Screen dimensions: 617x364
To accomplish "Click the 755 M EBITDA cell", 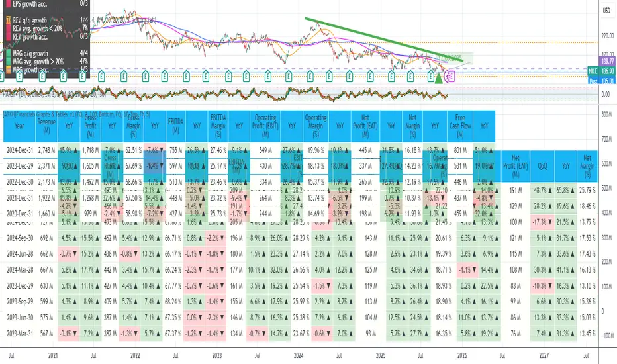I will tap(175, 150).
